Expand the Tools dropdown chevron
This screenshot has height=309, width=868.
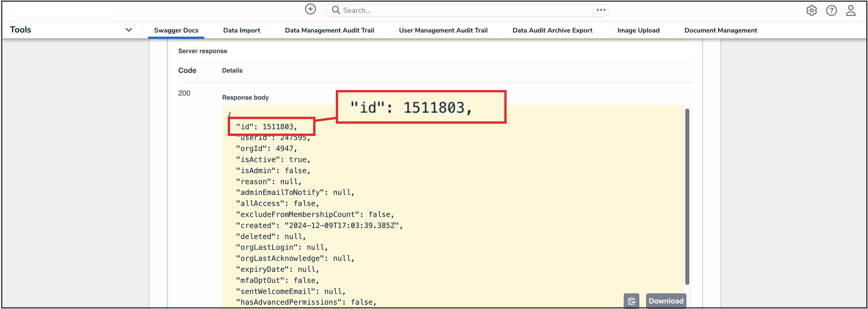[x=128, y=30]
